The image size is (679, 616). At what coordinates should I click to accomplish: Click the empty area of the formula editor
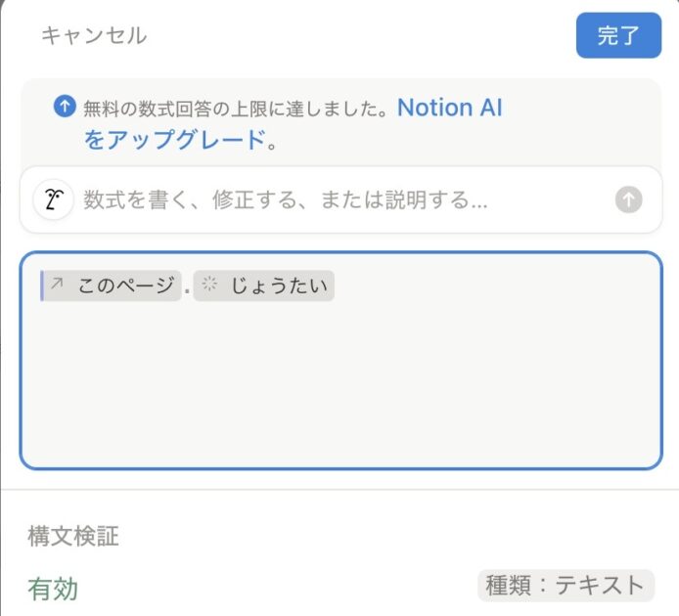pyautogui.click(x=339, y=391)
